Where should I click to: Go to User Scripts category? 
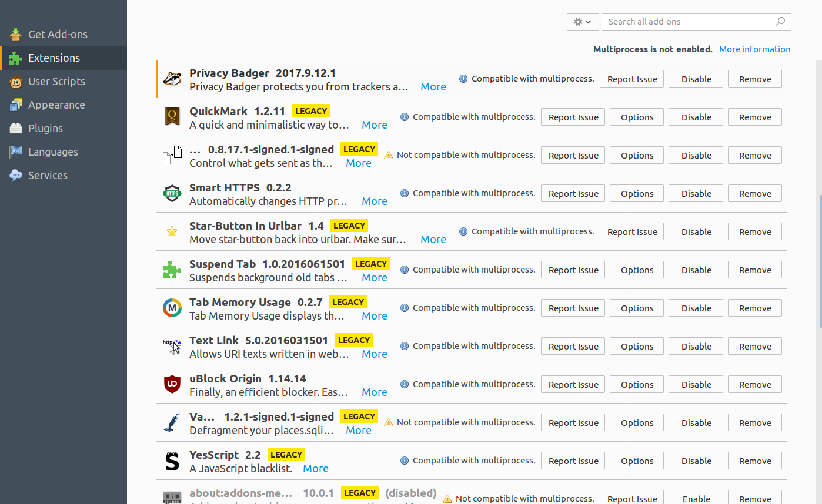(64, 82)
